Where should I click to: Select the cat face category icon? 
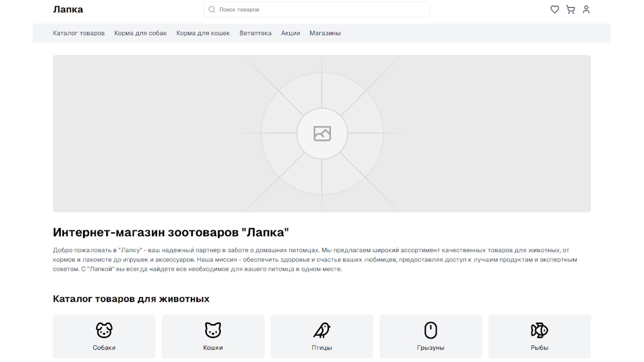coord(213,330)
